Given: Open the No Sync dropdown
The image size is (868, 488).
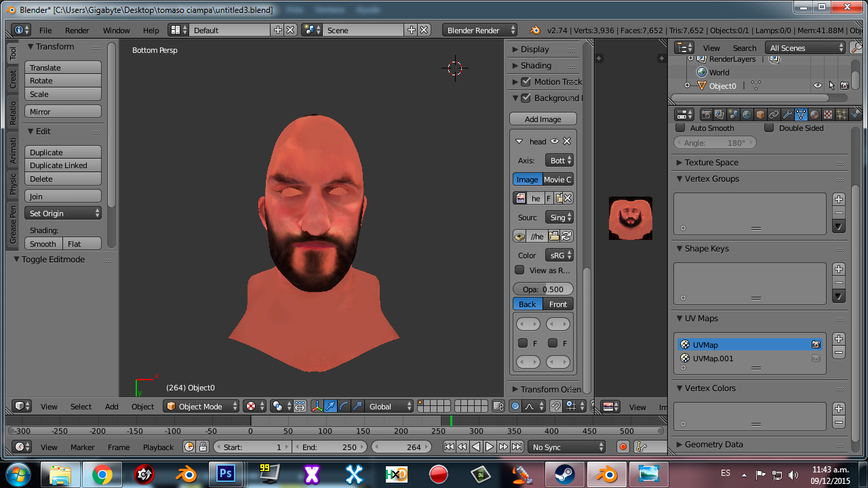Looking at the screenshot, I should 566,447.
